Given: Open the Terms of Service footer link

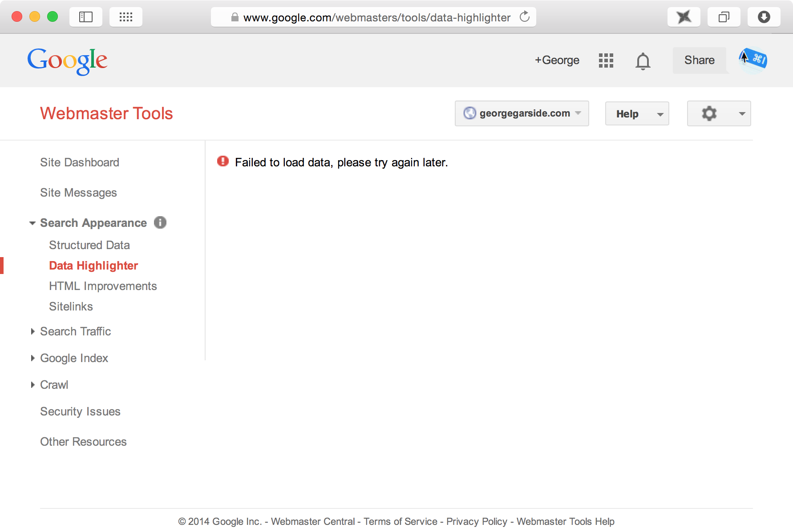Looking at the screenshot, I should pos(401,521).
